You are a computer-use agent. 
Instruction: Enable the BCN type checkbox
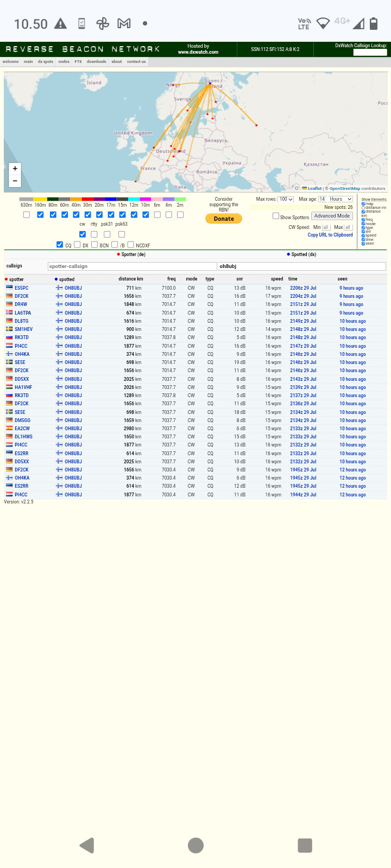pos(94,245)
